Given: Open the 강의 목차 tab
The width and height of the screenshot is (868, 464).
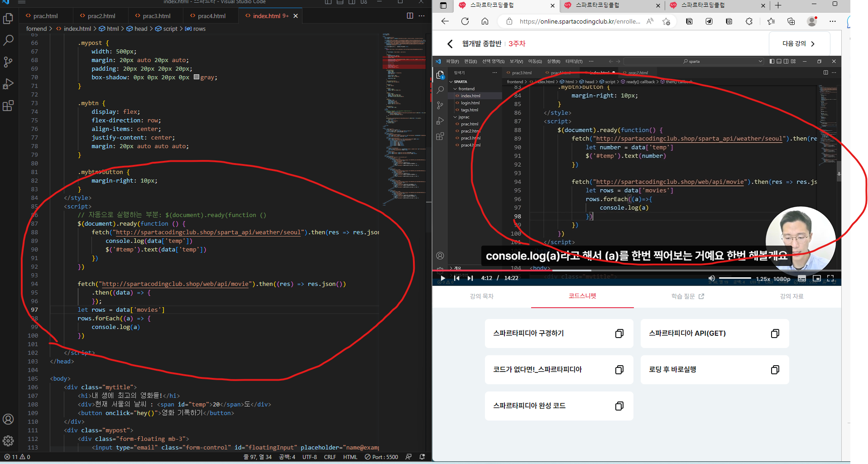Looking at the screenshot, I should coord(482,296).
